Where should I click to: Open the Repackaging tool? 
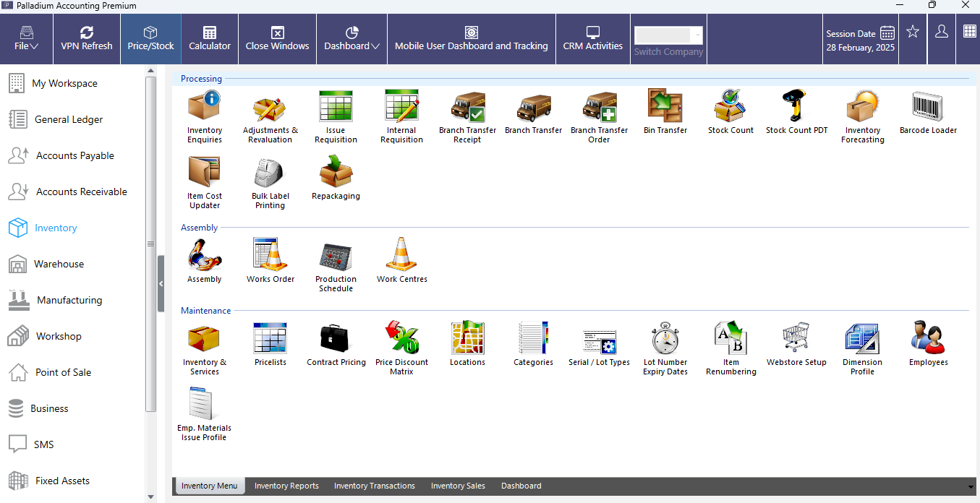click(x=336, y=178)
